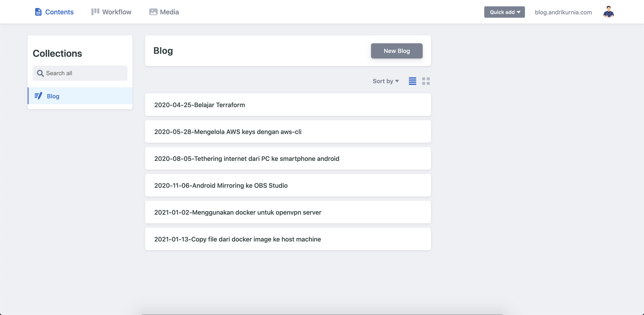This screenshot has height=315, width=644.
Task: Click the Search all input field
Action: point(80,73)
